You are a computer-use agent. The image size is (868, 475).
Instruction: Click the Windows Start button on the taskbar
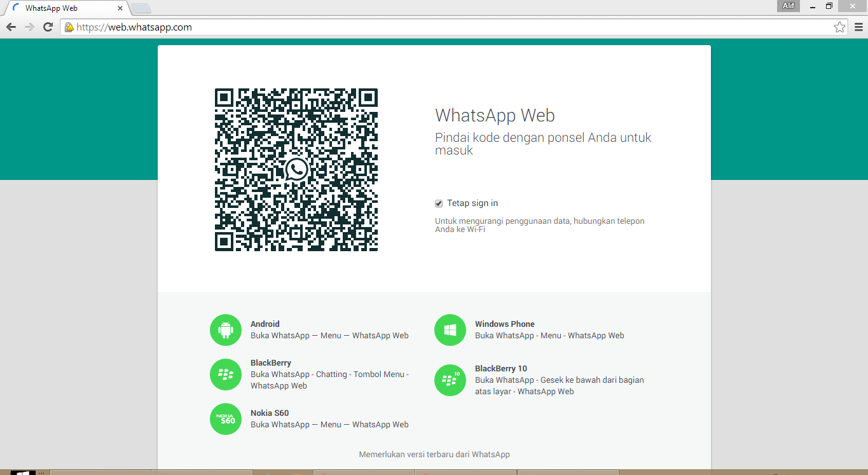[x=22, y=472]
